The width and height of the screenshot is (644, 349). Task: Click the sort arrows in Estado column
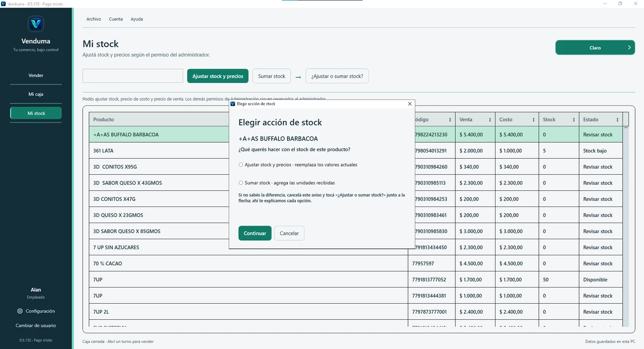[x=617, y=120]
